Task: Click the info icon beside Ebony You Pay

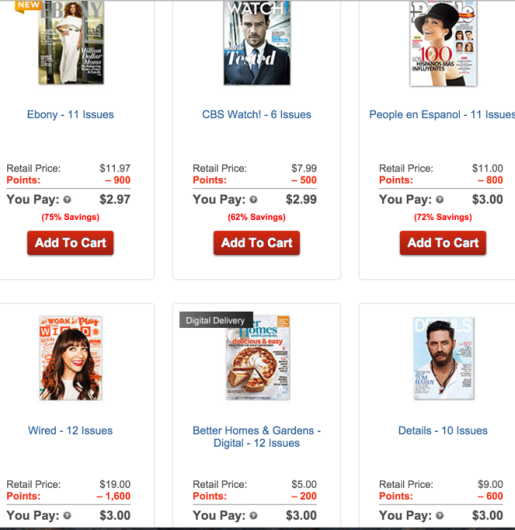Action: 67,200
